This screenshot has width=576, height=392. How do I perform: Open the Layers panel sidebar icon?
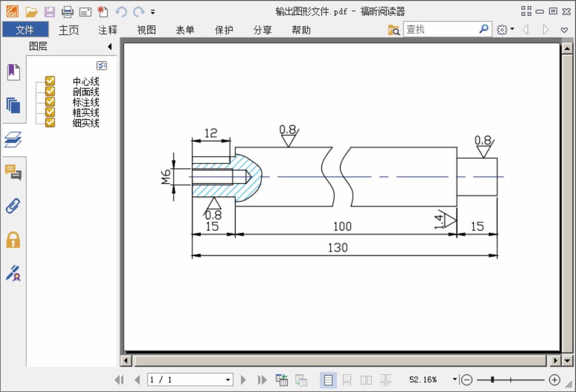coord(13,140)
